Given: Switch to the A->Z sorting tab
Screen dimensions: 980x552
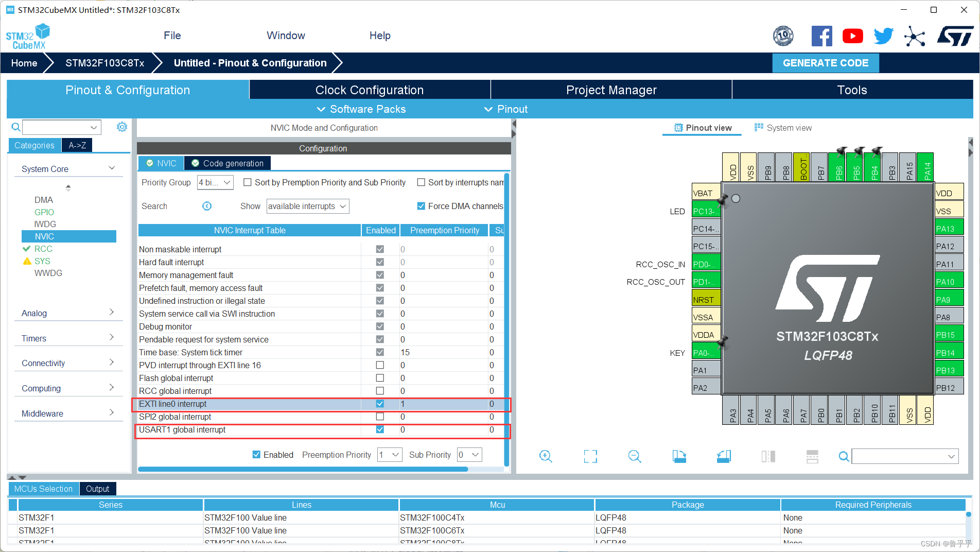Looking at the screenshot, I should [77, 145].
